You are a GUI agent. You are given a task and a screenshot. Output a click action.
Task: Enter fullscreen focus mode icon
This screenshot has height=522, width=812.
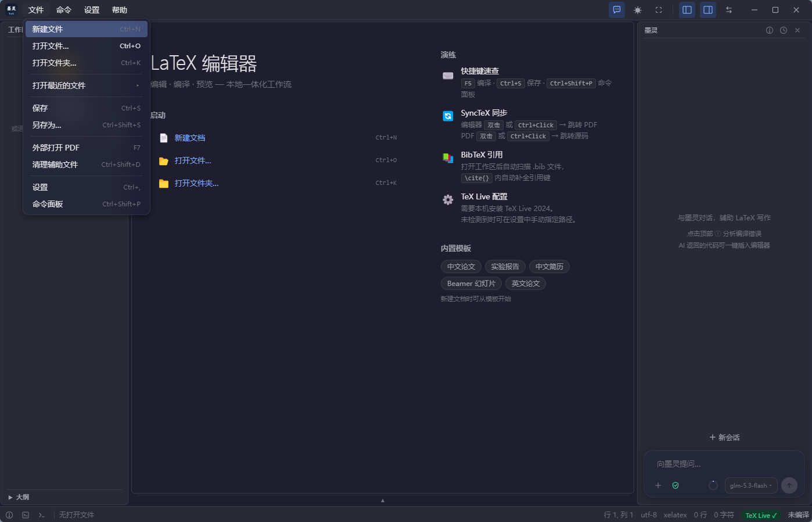coord(659,10)
